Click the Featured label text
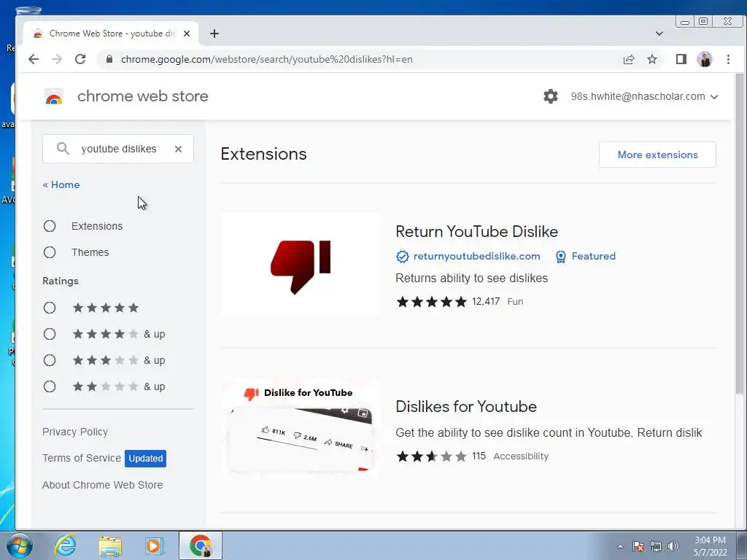 594,256
